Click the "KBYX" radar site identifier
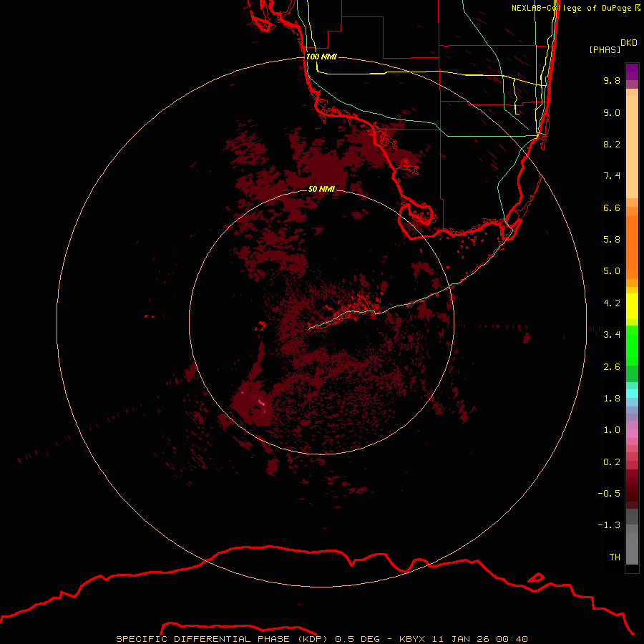The image size is (644, 644). (412, 639)
